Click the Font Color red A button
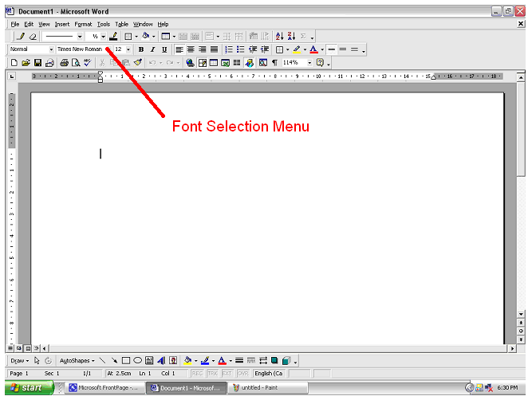The width and height of the screenshot is (532, 396). [x=313, y=49]
